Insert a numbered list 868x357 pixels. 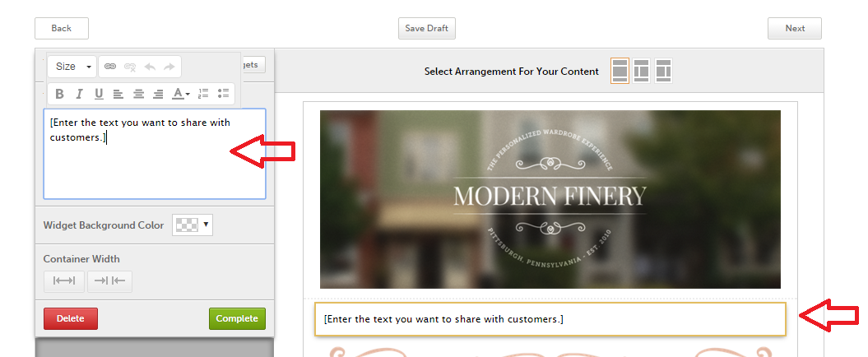tap(203, 94)
